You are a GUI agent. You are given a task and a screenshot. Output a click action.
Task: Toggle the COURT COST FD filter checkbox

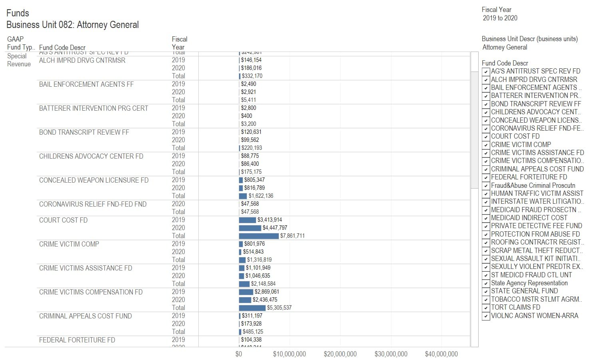[x=486, y=137]
